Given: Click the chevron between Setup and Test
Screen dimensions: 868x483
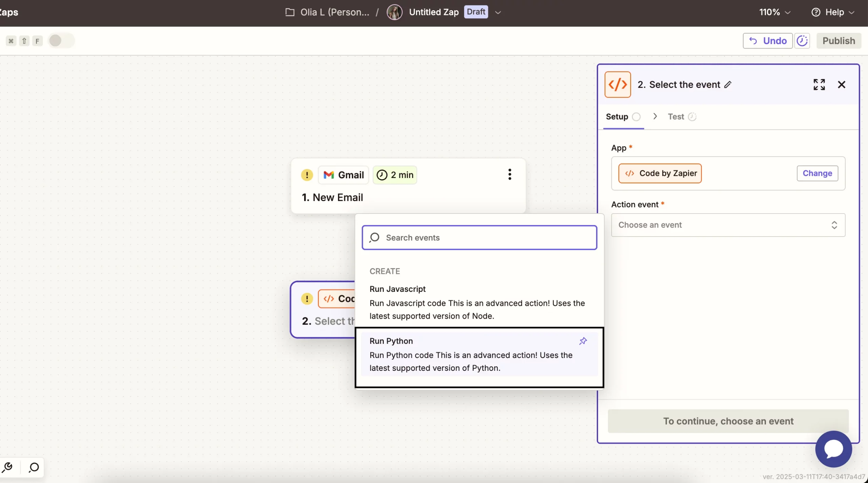Looking at the screenshot, I should (x=655, y=116).
